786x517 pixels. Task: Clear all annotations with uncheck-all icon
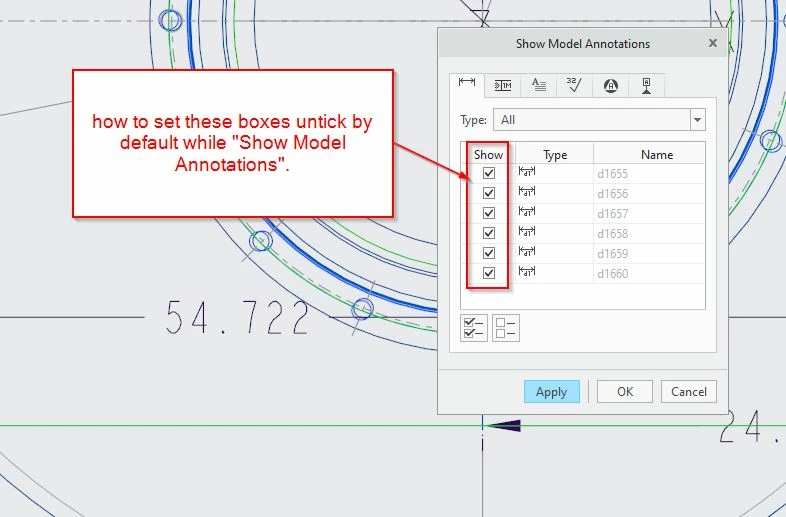tap(506, 328)
